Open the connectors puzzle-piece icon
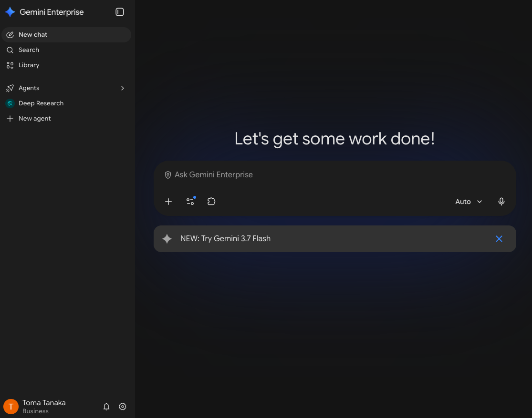 point(211,201)
